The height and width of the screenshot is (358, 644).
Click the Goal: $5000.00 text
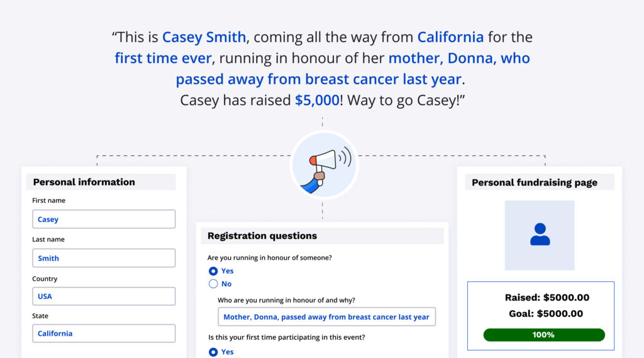point(546,313)
